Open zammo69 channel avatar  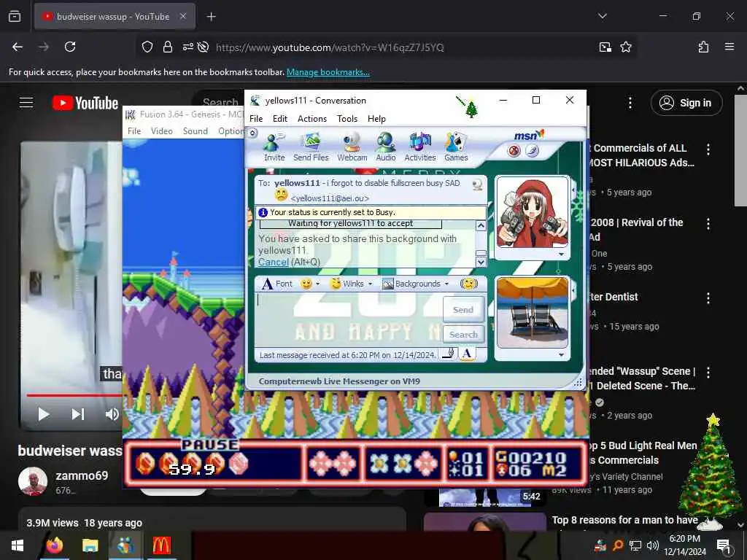coord(32,481)
